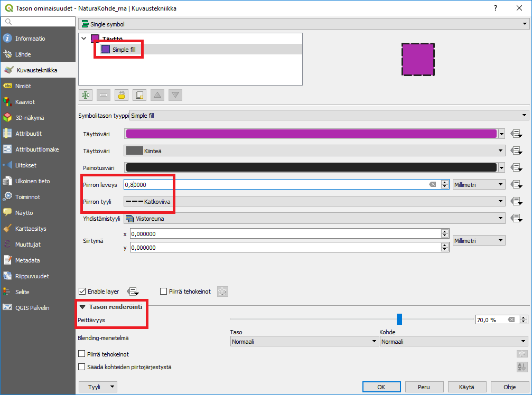
Task: Click the remove symbol layer button
Action: (x=104, y=95)
